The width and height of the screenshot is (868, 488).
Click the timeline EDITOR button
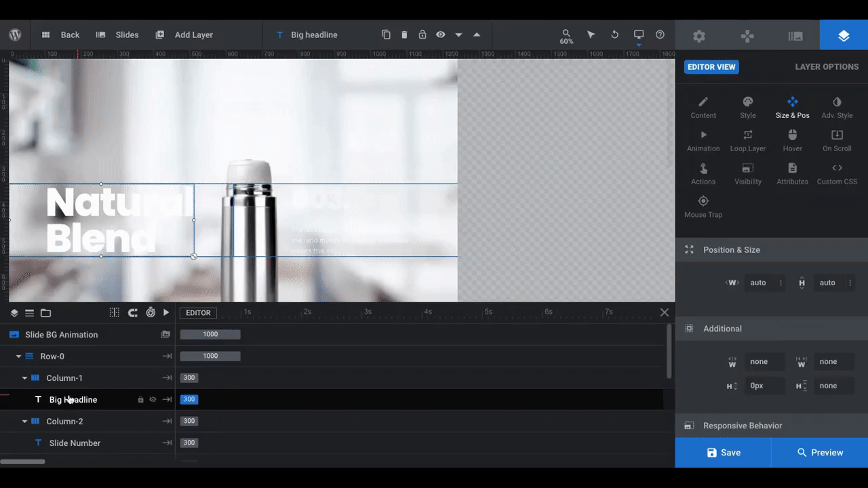(198, 312)
